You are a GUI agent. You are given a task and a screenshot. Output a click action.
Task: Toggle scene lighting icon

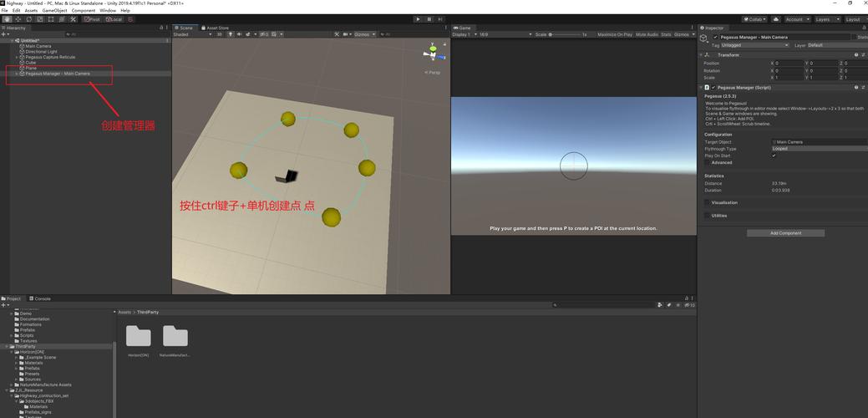point(231,34)
